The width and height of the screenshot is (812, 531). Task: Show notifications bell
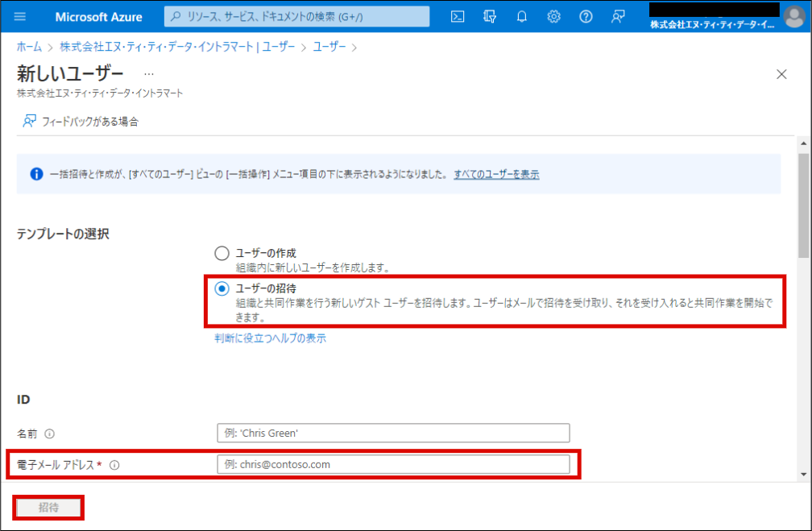pyautogui.click(x=521, y=17)
